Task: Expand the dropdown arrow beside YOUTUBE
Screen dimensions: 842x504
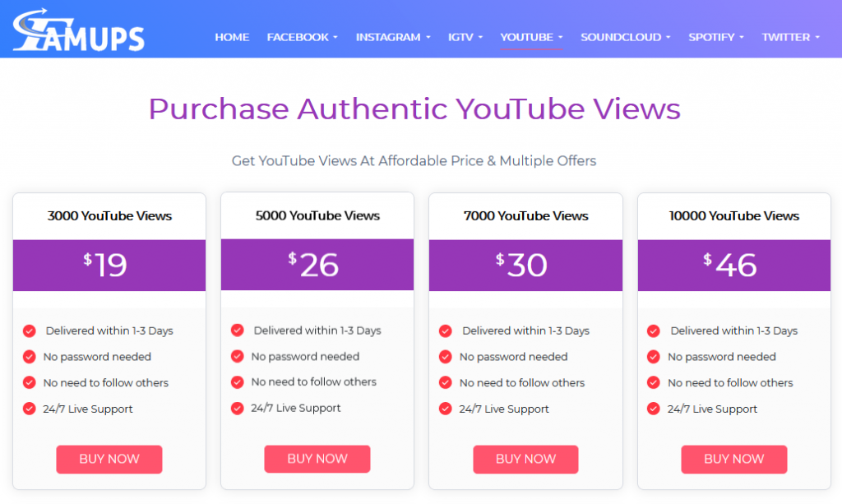Action: [x=560, y=38]
